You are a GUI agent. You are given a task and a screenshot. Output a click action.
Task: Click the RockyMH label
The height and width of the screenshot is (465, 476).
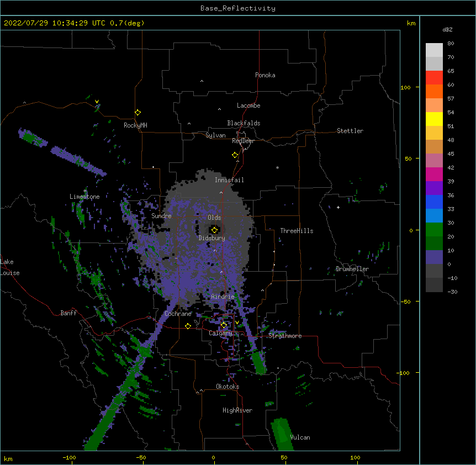tap(135, 125)
